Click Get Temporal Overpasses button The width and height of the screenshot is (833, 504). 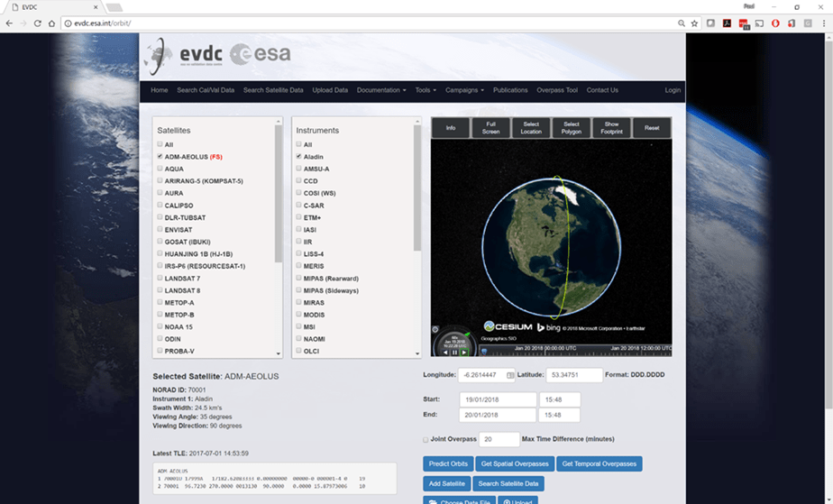point(600,463)
